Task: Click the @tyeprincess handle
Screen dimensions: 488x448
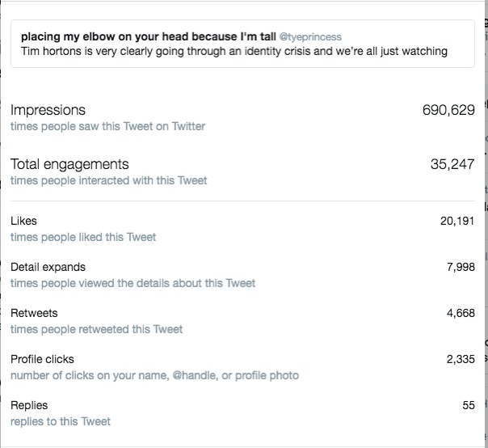Action: point(310,37)
